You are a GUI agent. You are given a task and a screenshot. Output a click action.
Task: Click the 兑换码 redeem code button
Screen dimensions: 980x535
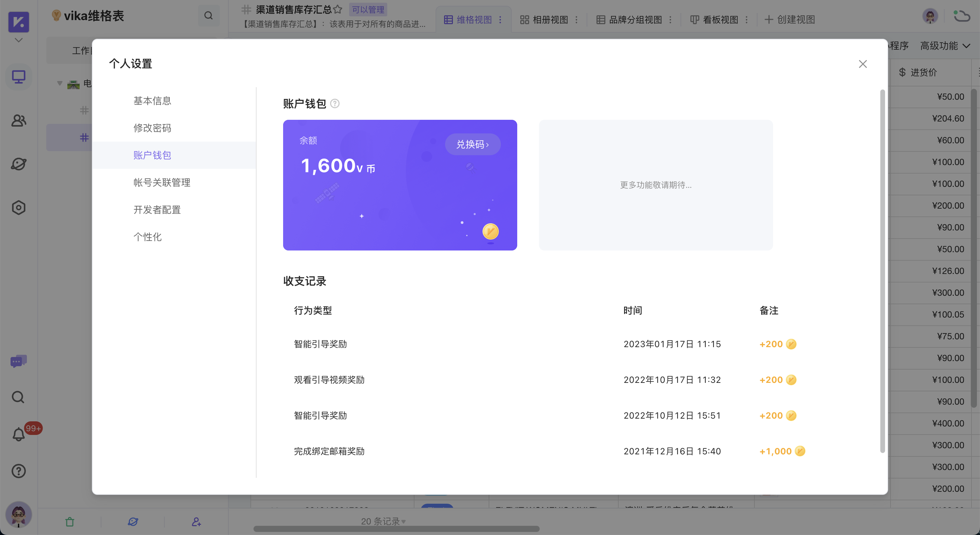point(473,144)
